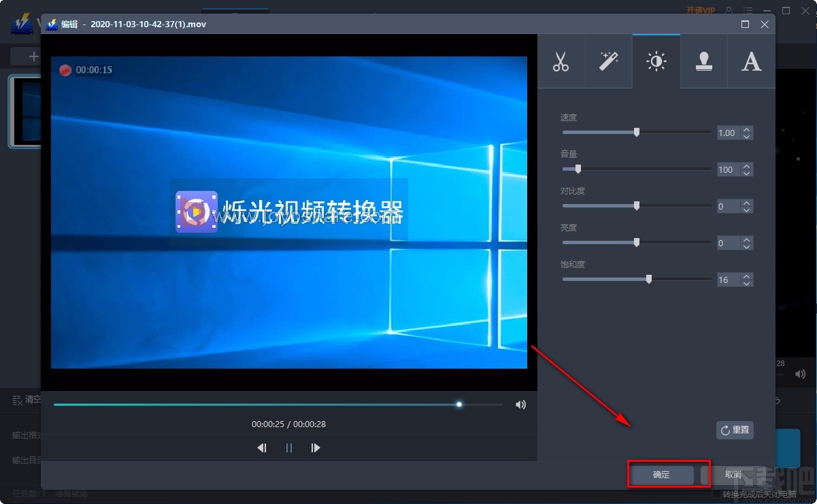Click the step-forward frame icon
This screenshot has width=817, height=504.
click(315, 448)
